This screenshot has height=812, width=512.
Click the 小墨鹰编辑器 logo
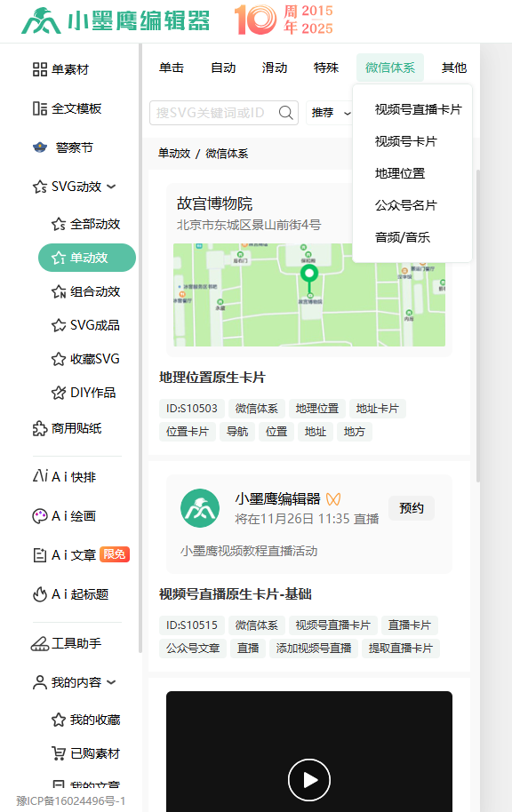[115, 20]
